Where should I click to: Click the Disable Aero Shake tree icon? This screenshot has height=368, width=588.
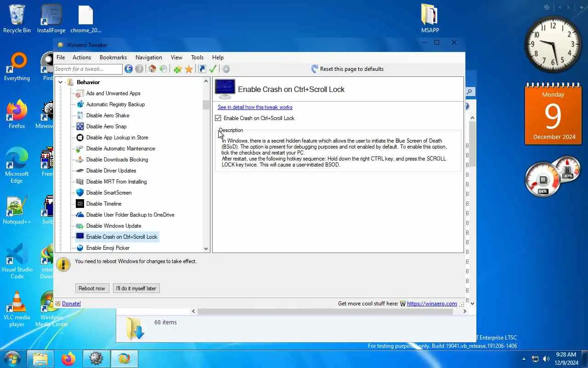click(80, 115)
